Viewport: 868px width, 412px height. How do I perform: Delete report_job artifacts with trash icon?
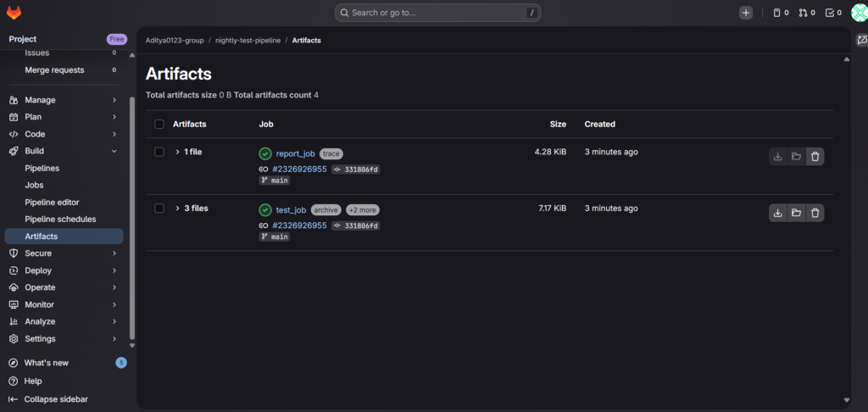coord(815,156)
